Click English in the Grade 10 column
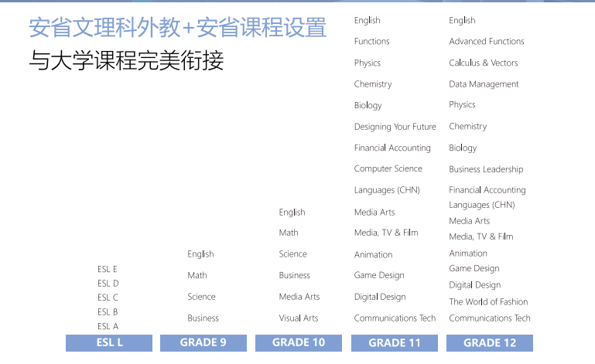The width and height of the screenshot is (595, 364). coord(292,213)
